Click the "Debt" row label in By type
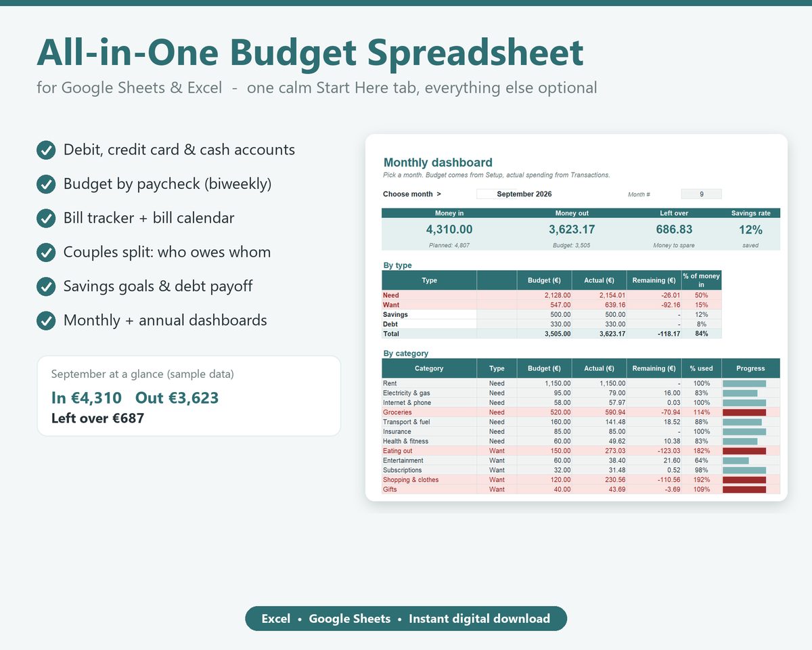The width and height of the screenshot is (812, 650). coord(390,324)
